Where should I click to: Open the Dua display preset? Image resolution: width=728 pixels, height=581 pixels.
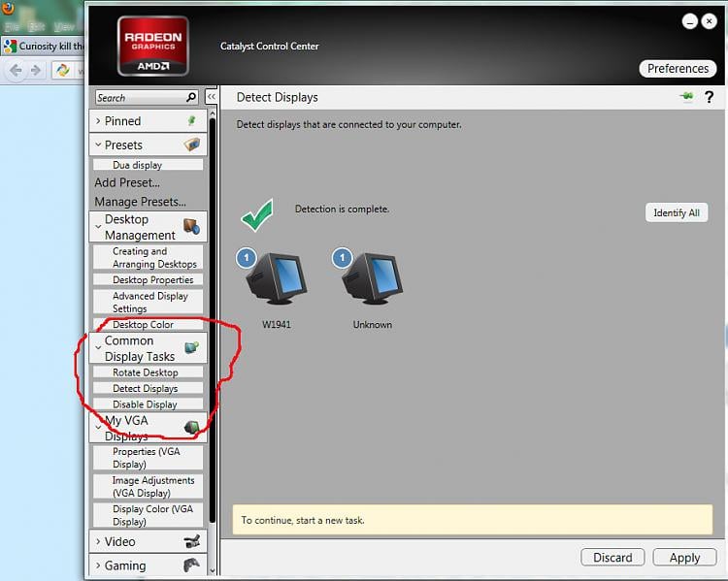[149, 165]
